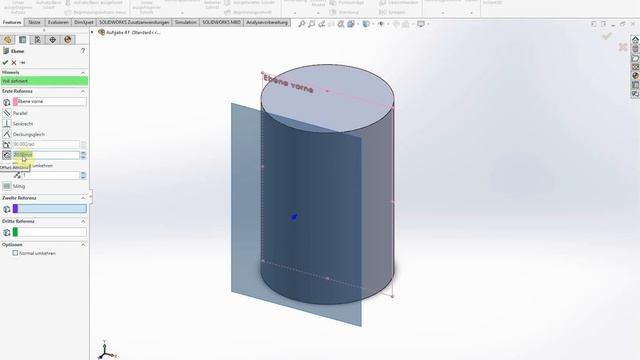Collapse the Hinweis section
This screenshot has width=640, height=360.
(83, 72)
